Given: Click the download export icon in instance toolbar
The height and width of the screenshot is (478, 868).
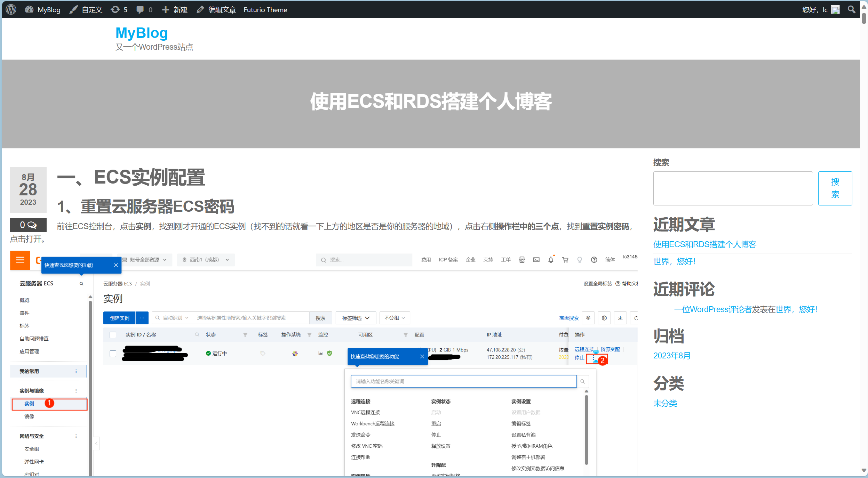Looking at the screenshot, I should [x=620, y=318].
